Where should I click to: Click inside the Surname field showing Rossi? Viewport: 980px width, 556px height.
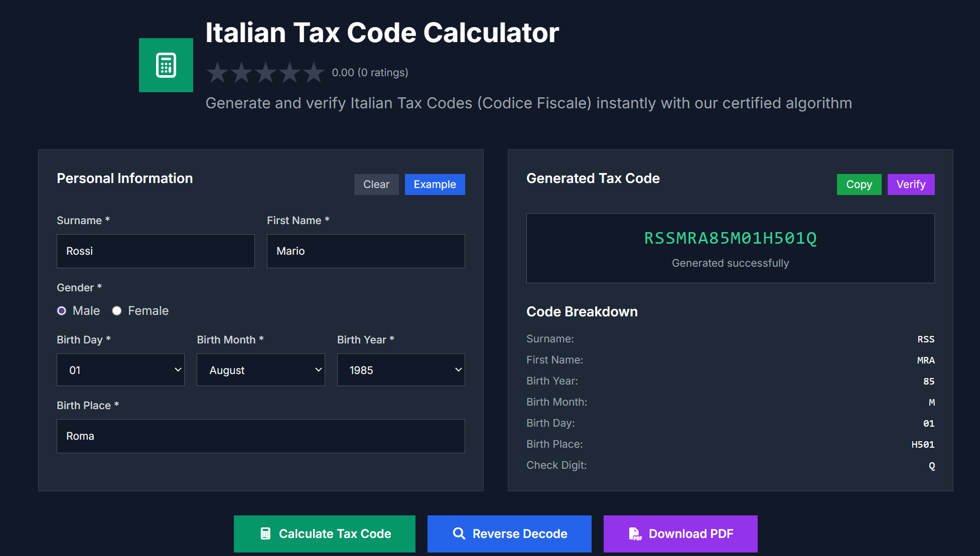coord(156,251)
